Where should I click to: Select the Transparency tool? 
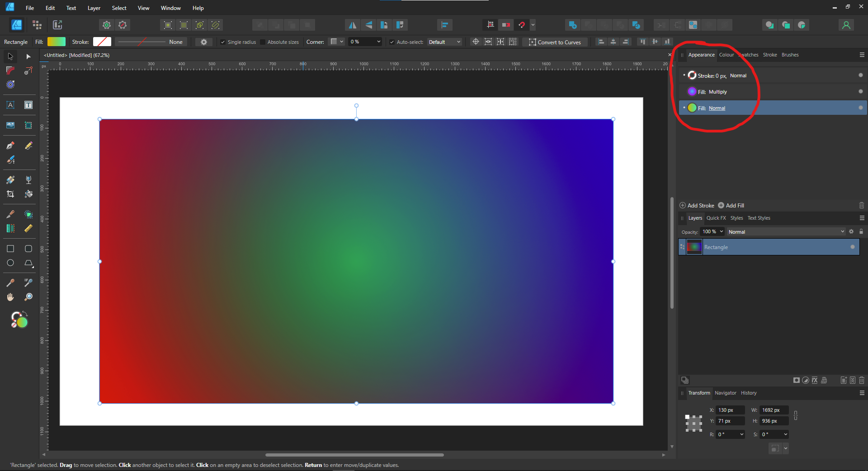click(x=28, y=180)
